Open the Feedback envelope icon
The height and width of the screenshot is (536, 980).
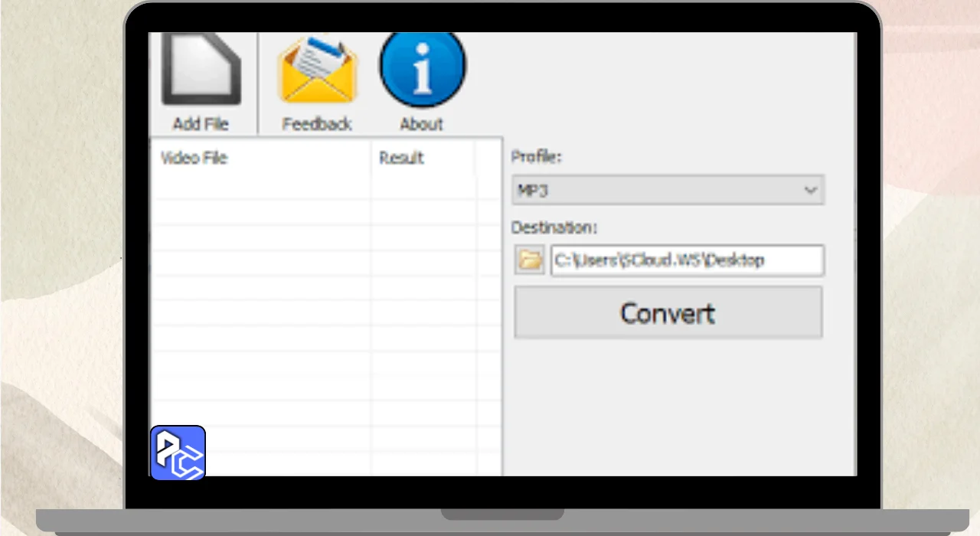point(317,70)
